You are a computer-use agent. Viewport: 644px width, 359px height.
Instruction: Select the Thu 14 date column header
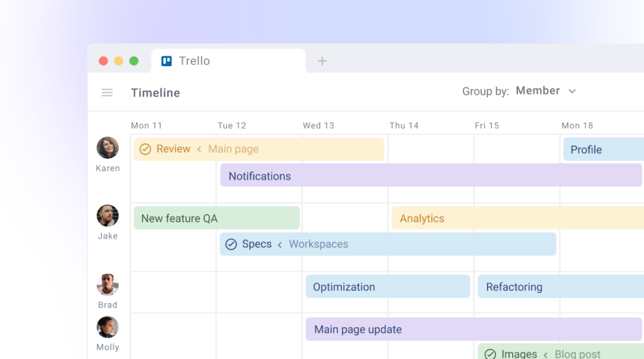404,125
